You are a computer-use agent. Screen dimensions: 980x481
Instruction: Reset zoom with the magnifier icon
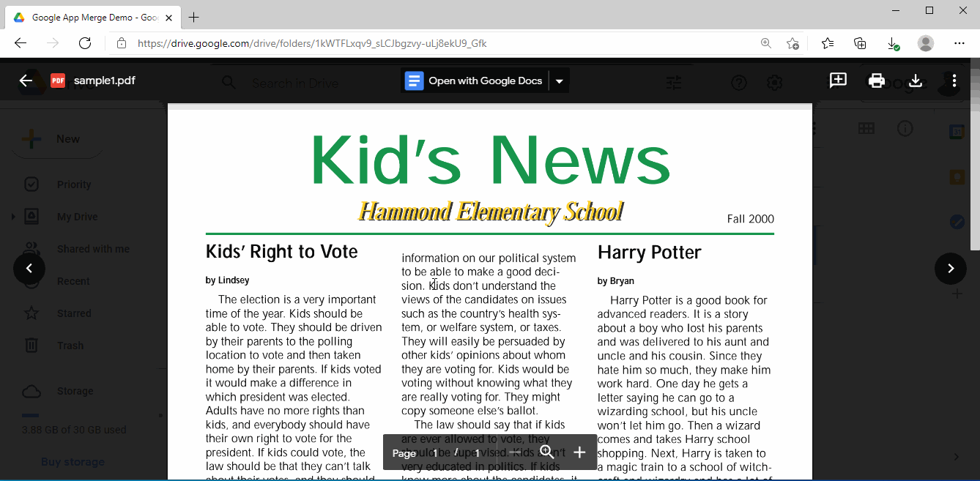coord(547,452)
